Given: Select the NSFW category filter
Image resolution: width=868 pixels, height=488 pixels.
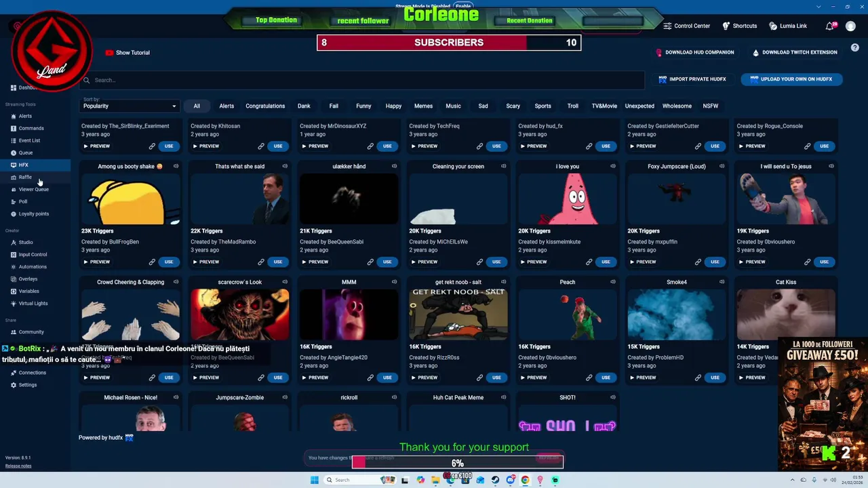Looking at the screenshot, I should coord(710,106).
